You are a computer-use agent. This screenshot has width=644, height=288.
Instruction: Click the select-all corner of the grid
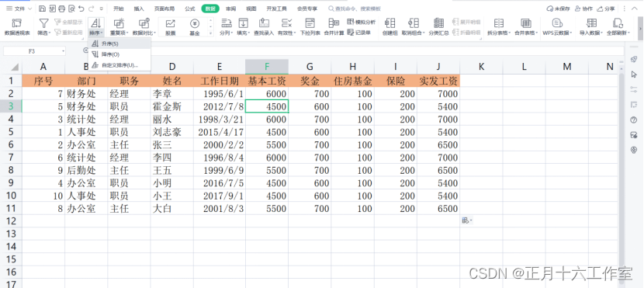click(x=15, y=67)
